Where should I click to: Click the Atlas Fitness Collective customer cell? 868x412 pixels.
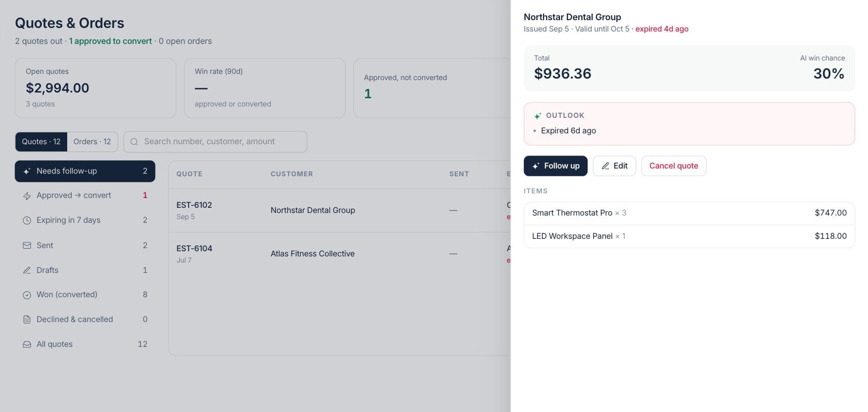point(313,254)
